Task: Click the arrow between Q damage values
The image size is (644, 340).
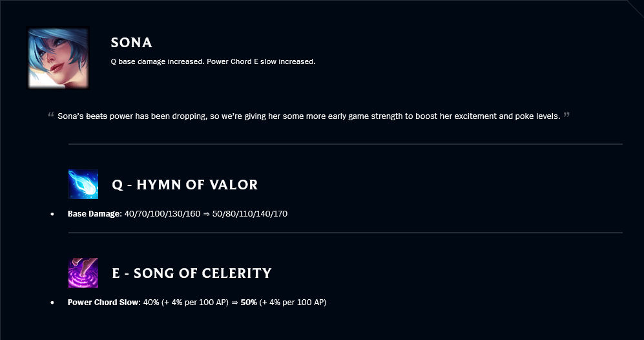Action: tap(206, 214)
